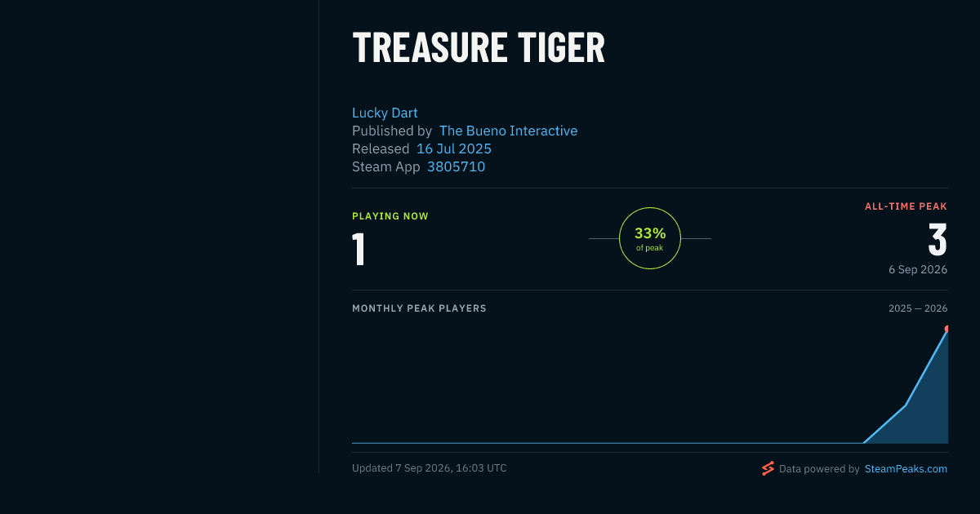Screen dimensions: 980x514
Task: Open the SteamPeaks.com link
Action: 906,469
